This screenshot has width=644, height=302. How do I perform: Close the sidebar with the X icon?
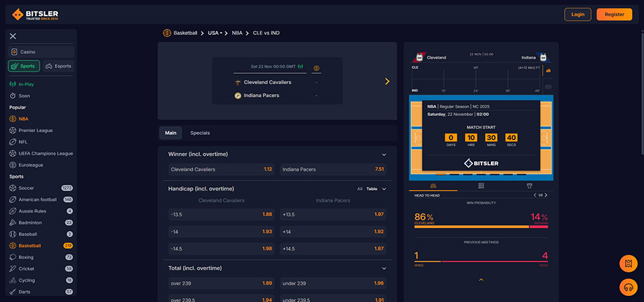pos(13,36)
